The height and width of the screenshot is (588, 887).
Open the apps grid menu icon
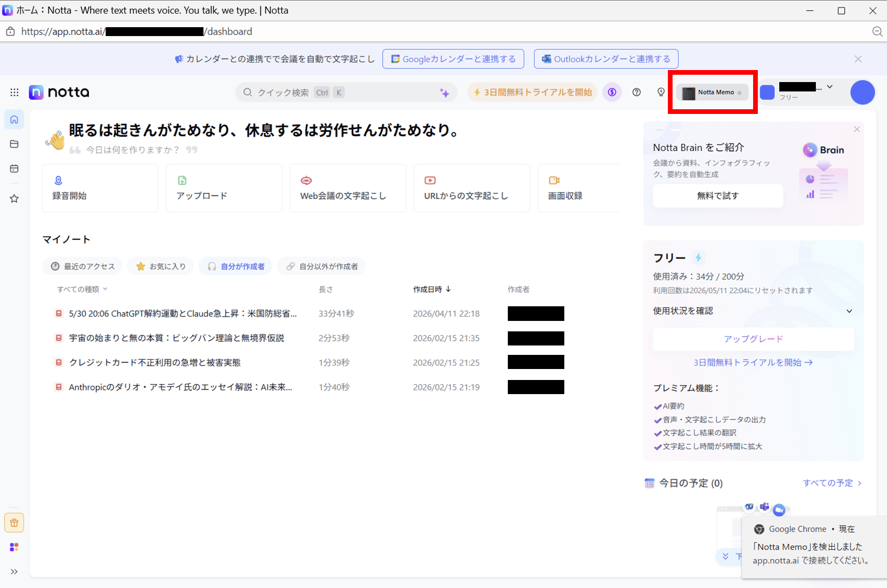[x=14, y=93]
